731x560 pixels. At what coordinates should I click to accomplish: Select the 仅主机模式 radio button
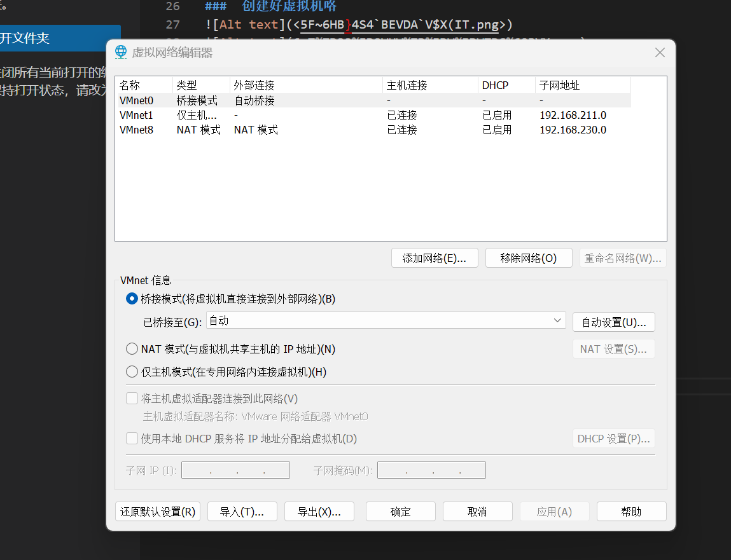(132, 372)
